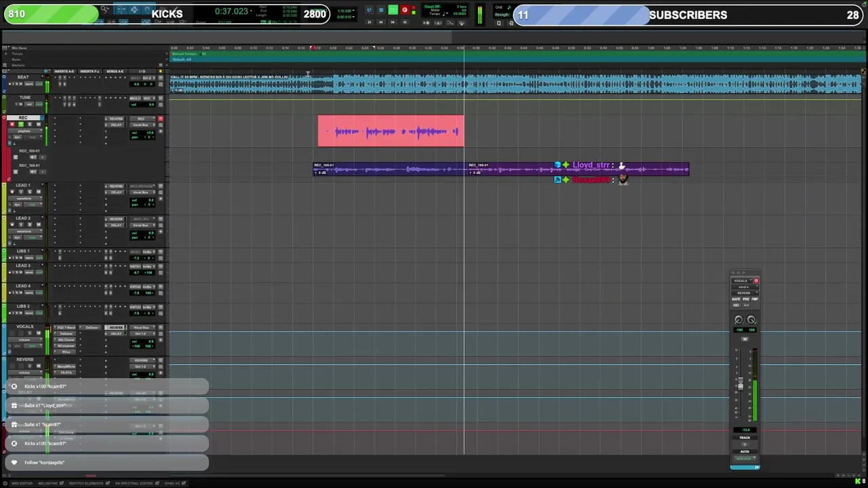Go to end of session in transport

pos(405,22)
